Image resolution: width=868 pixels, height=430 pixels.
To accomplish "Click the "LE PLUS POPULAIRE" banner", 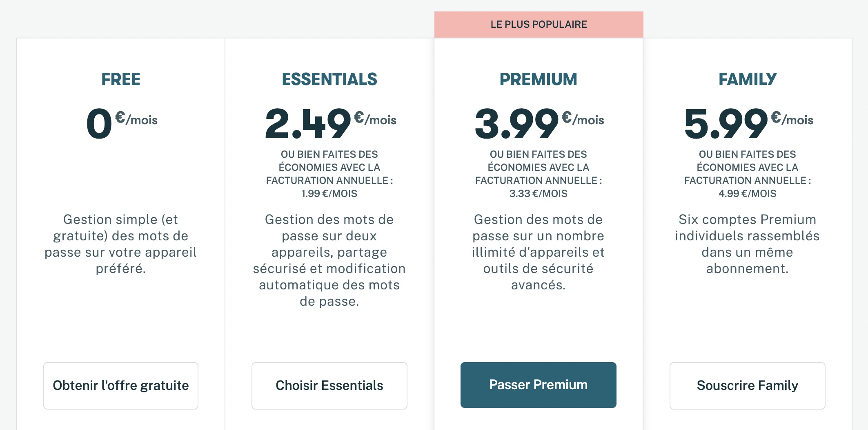I will pyautogui.click(x=539, y=25).
